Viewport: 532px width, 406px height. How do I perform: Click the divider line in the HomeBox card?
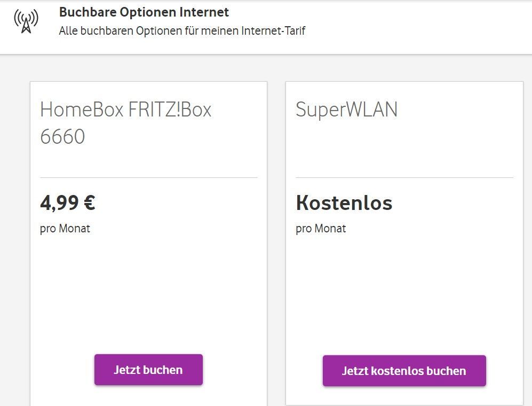pos(148,177)
